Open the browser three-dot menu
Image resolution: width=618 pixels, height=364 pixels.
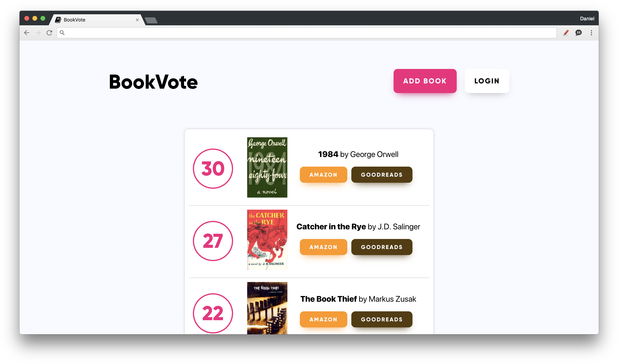point(591,33)
